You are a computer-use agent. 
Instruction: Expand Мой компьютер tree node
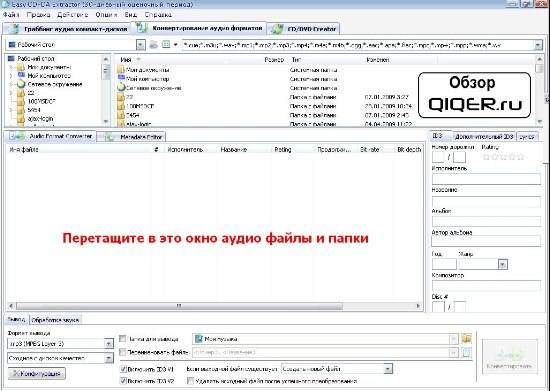point(11,76)
